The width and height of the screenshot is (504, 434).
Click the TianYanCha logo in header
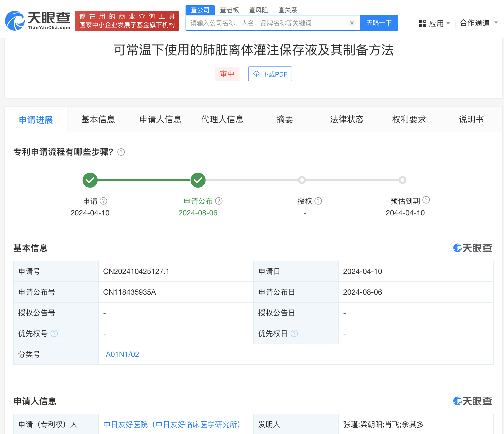click(38, 21)
